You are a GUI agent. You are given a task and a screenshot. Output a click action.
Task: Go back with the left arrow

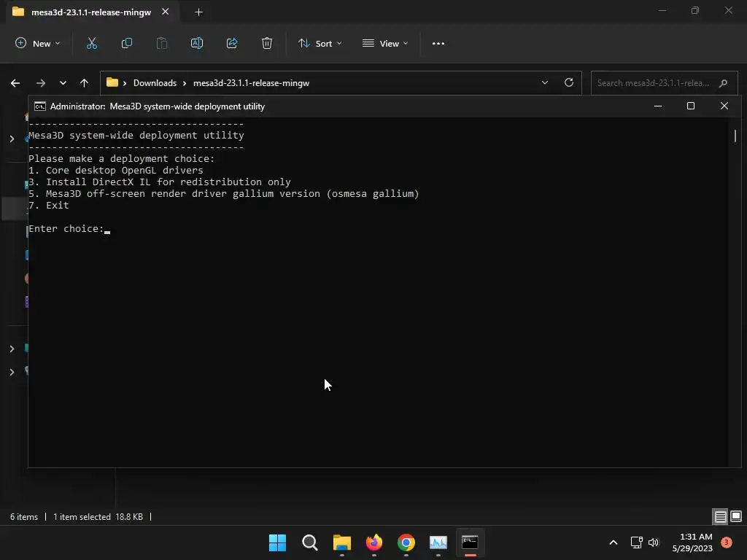[15, 83]
